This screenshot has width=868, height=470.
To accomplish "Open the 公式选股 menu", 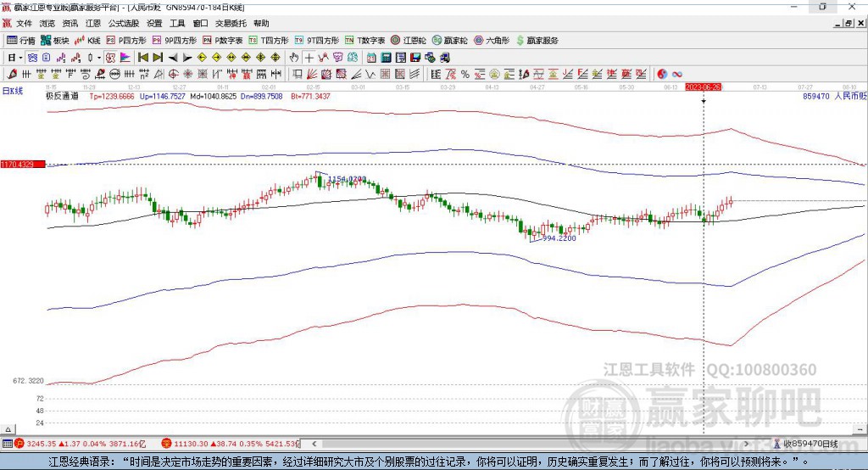I will 124,23.
